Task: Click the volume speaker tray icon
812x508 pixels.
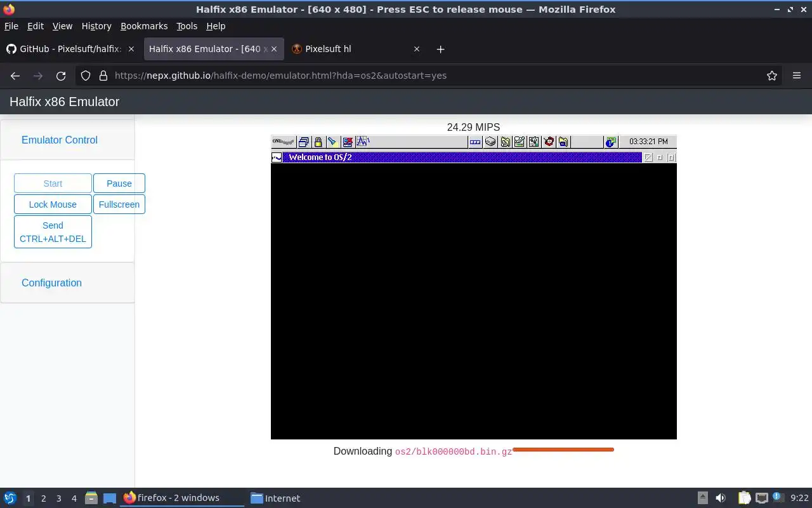Action: (721, 498)
